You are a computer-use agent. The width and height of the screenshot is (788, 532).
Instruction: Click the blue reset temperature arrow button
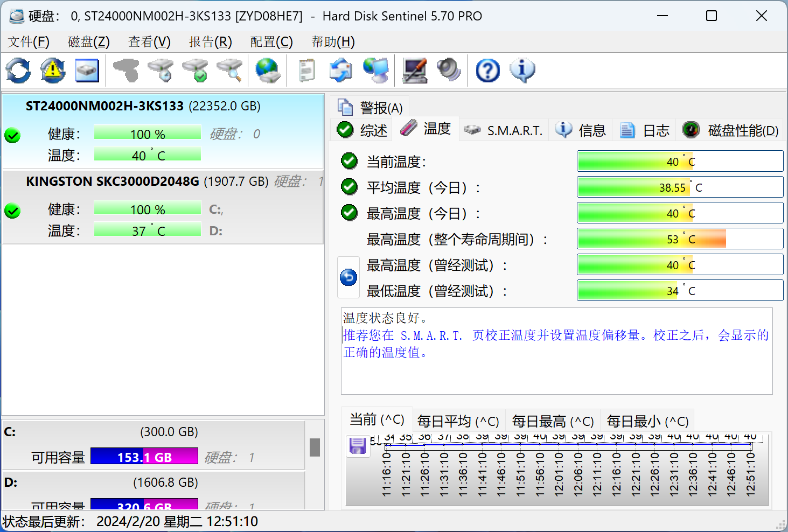pos(348,277)
